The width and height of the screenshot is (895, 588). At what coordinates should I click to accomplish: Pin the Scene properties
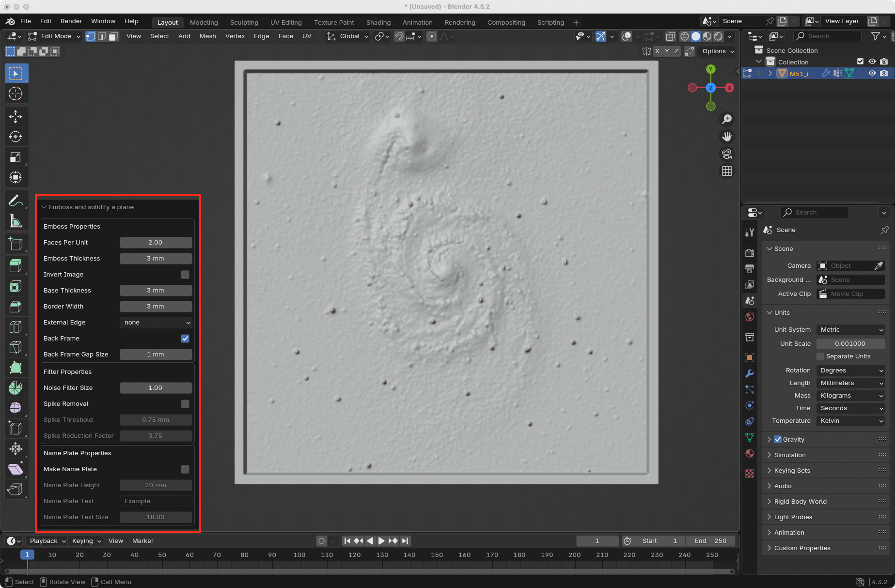coord(884,230)
